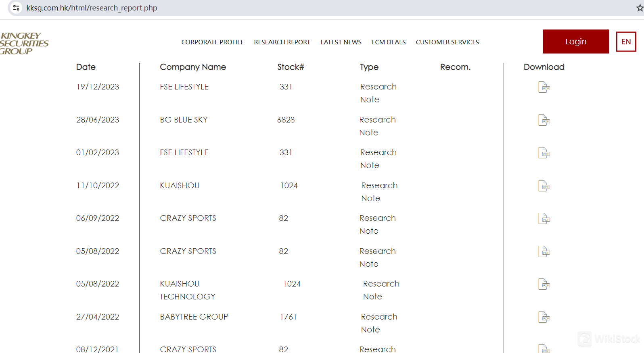
Task: Download PDF for FSE LIFESTYLE 19/12/2023 report
Action: [x=544, y=87]
